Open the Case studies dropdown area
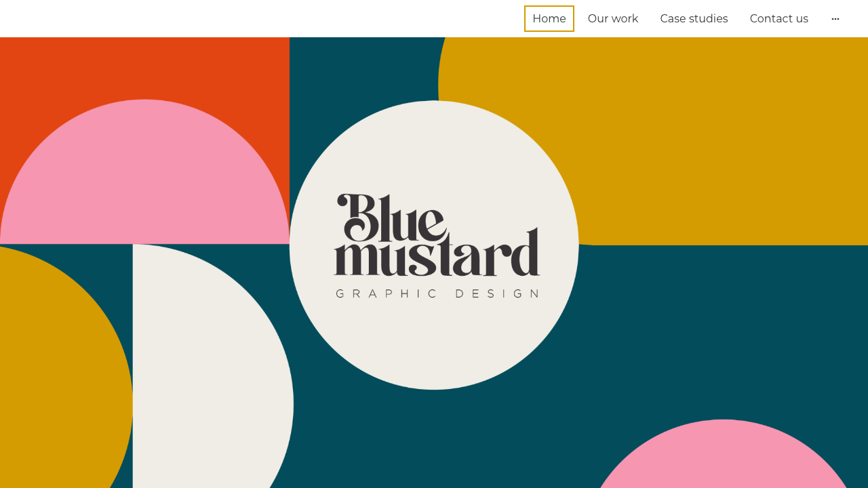 tap(694, 18)
